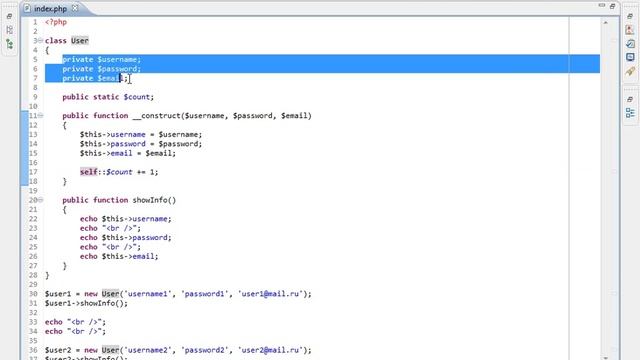Image resolution: width=640 pixels, height=360 pixels.
Task: Click the 'user1@mail.ru' string
Action: pos(270,294)
